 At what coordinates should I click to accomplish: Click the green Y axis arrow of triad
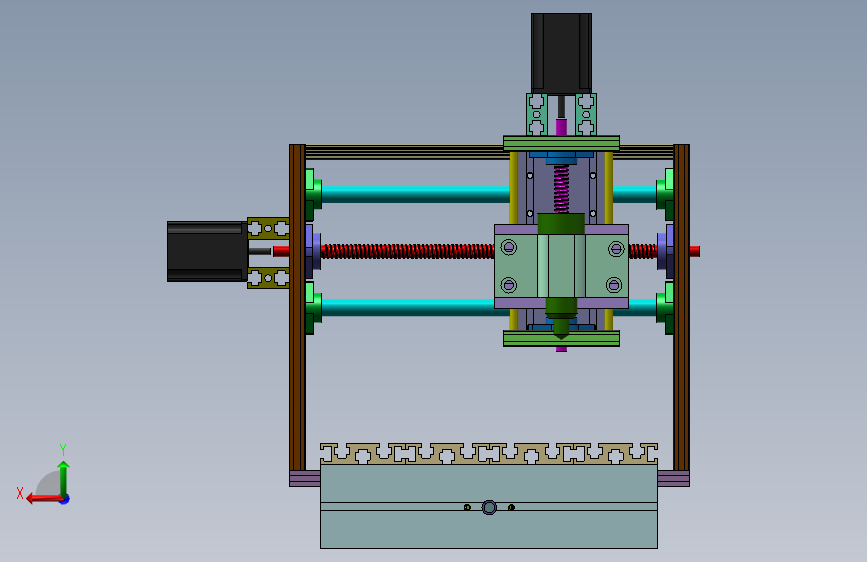point(64,479)
